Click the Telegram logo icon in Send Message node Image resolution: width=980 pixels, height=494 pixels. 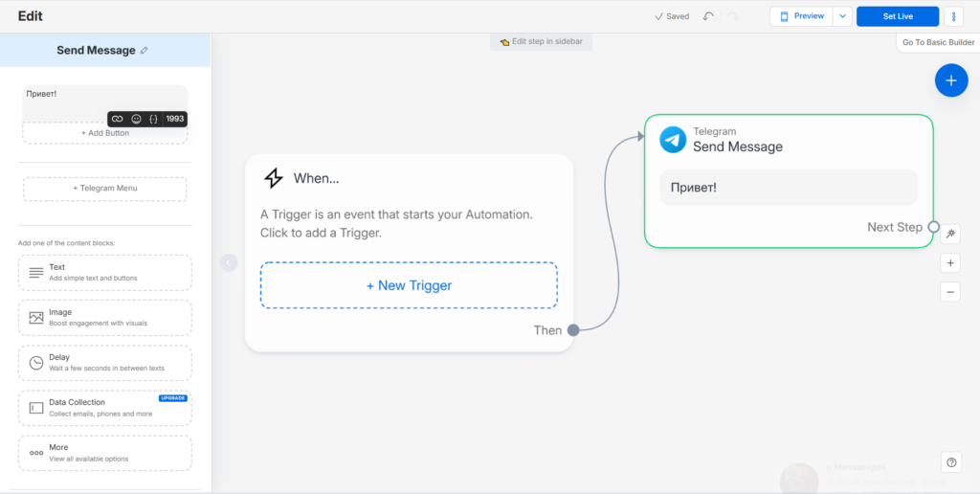673,140
